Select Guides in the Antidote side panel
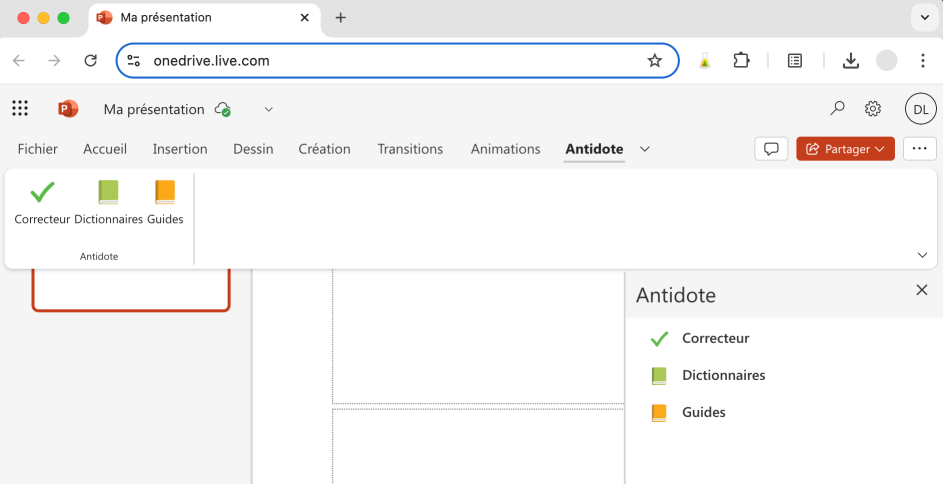Screen dimensions: 943x484 pyautogui.click(x=703, y=412)
